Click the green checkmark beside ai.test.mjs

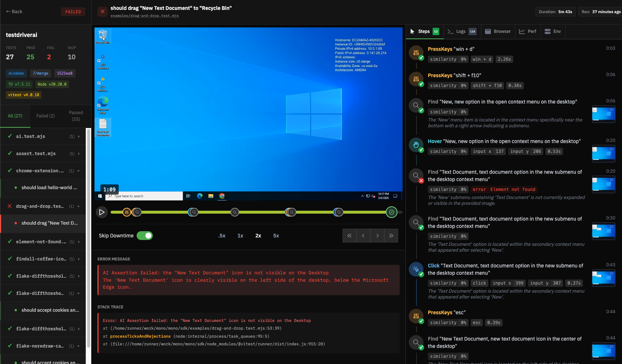pyautogui.click(x=9, y=136)
